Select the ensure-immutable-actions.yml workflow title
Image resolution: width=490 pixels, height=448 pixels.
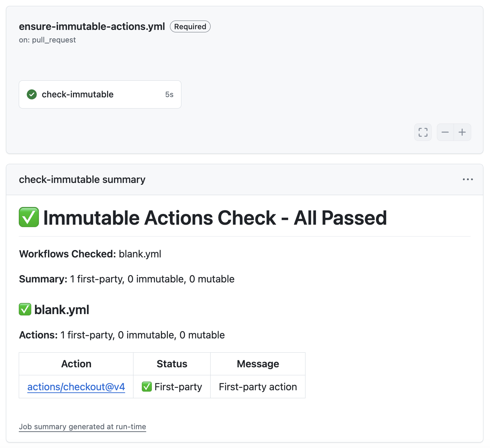point(92,26)
